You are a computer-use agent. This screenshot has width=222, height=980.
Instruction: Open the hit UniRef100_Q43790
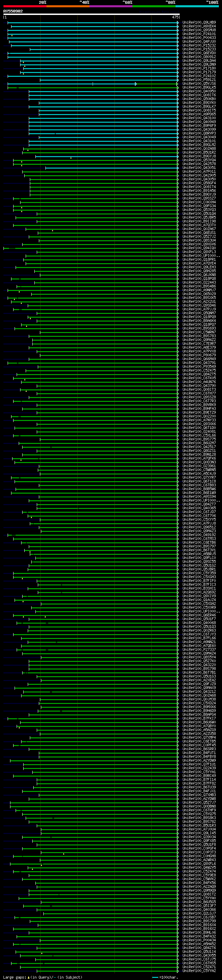point(199,386)
